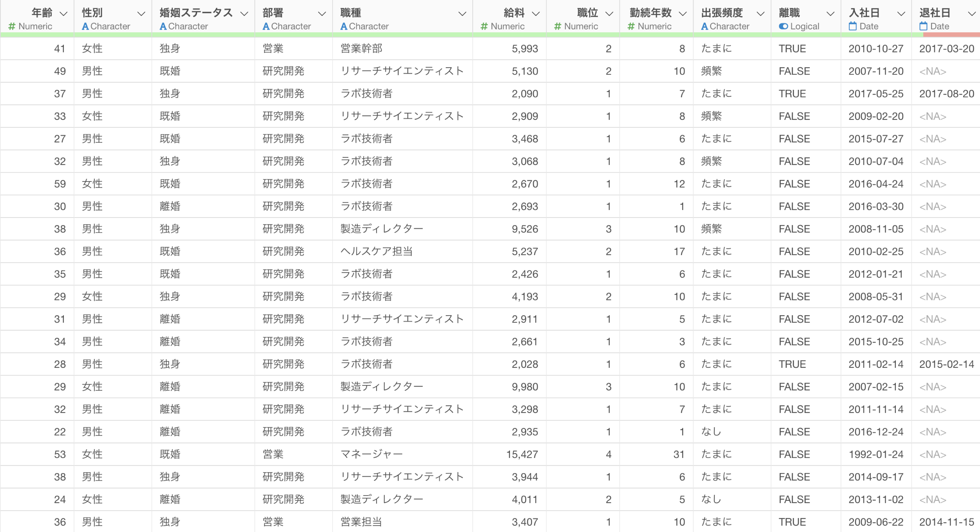Select the 入社日 cell 2007-11-20
This screenshot has width=980, height=532.
tap(876, 71)
